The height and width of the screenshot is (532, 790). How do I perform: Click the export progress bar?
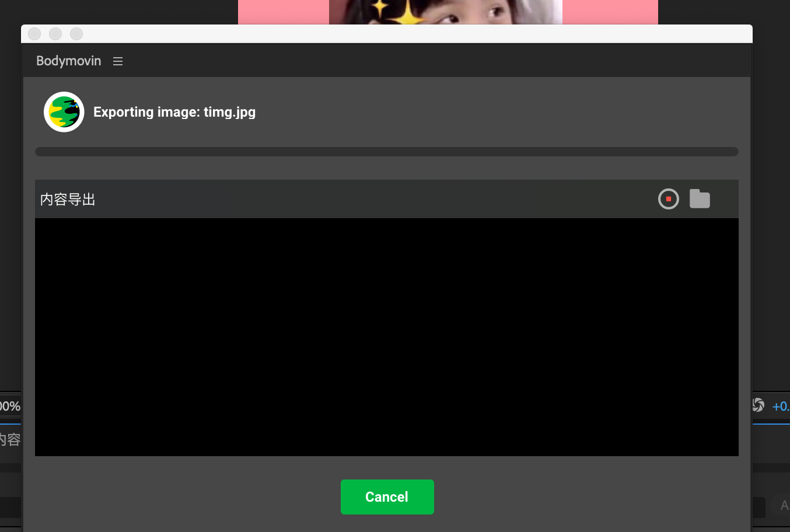tap(387, 152)
